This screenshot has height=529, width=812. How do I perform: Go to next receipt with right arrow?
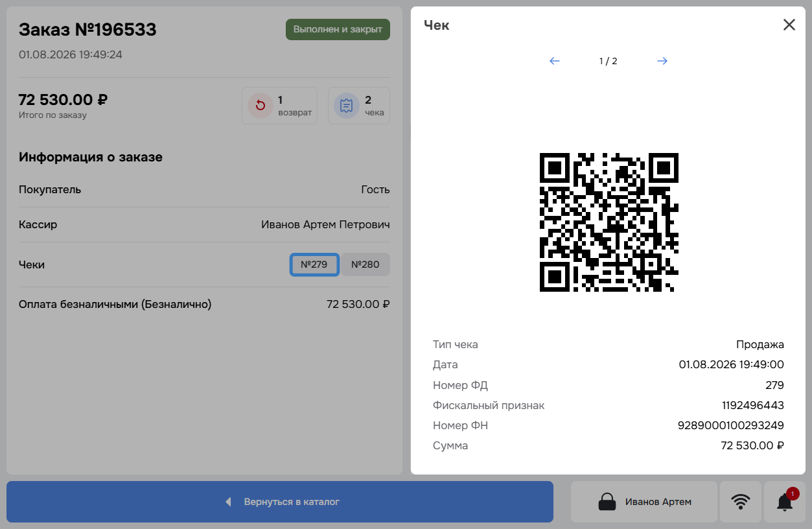[x=662, y=61]
